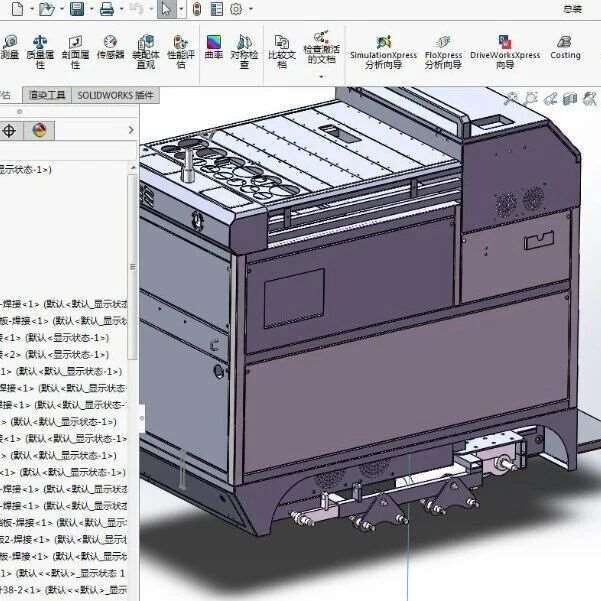
Task: Click the last heads-up view toolbar icon
Action: coord(590,99)
